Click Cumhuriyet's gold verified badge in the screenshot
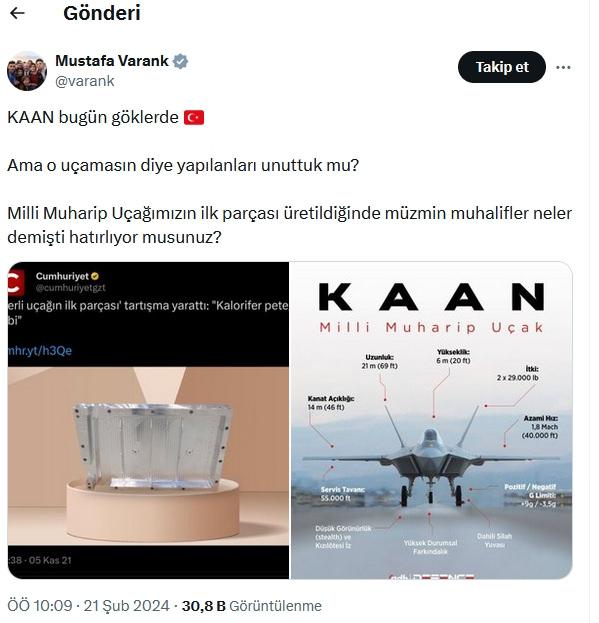This screenshot has height=623, width=599. [95, 276]
